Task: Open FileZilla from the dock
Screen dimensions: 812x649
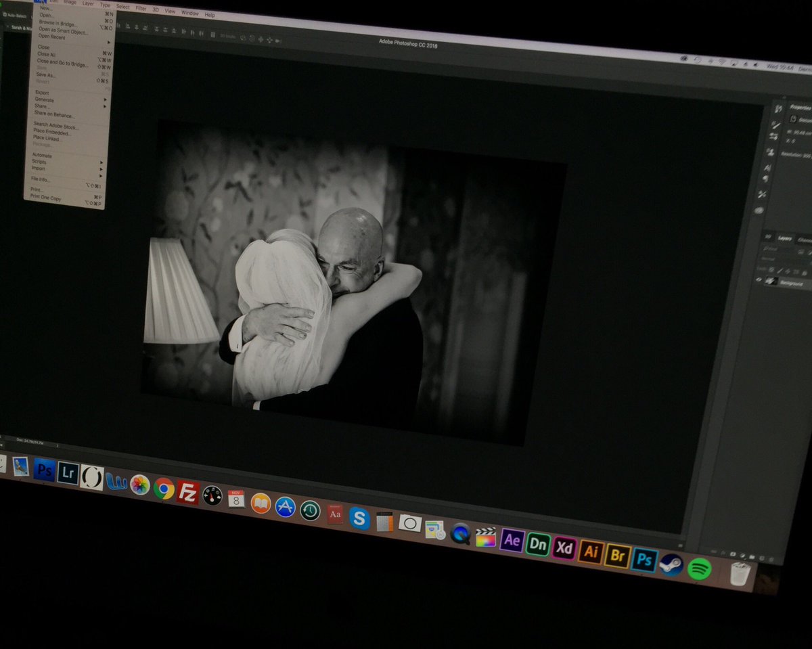Action: (x=187, y=491)
